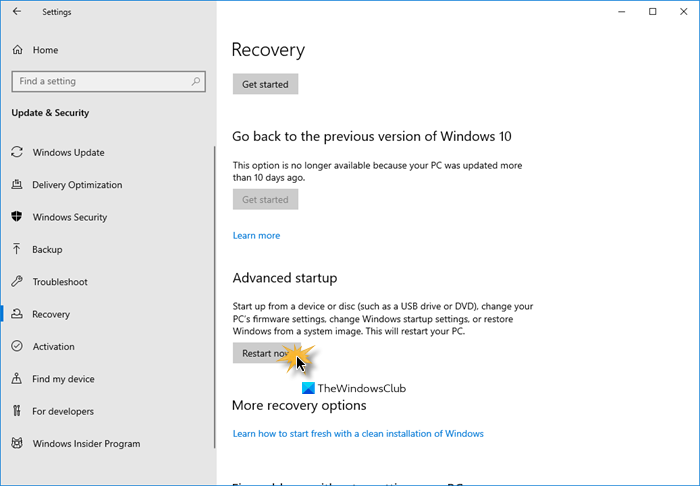Select the Delivery Optimization icon

(x=17, y=185)
